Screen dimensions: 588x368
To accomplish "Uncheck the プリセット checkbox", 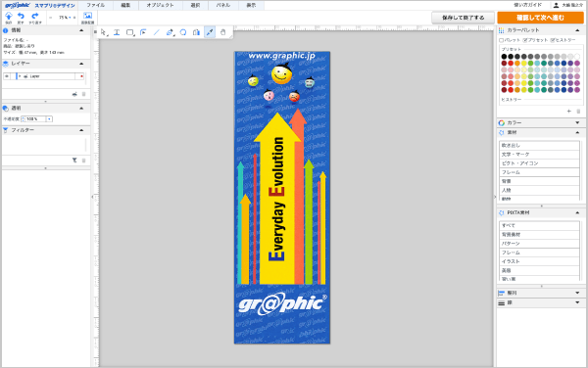I will click(525, 40).
